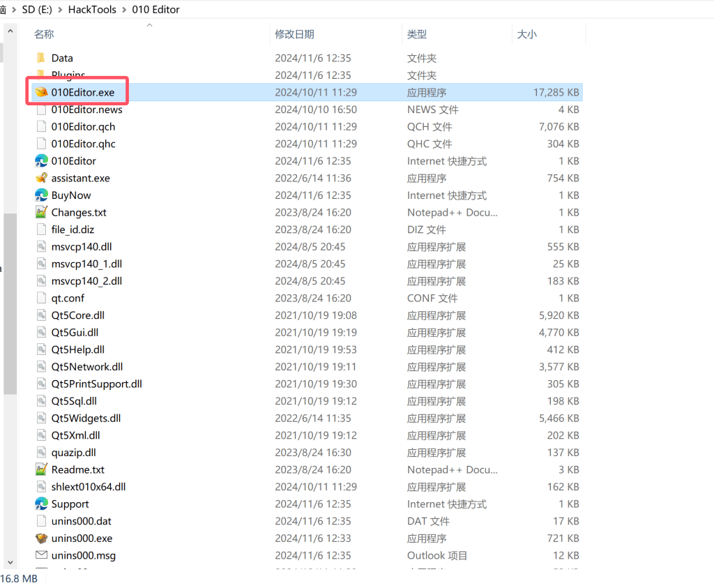Click the 5,920 KB size value

coord(559,315)
